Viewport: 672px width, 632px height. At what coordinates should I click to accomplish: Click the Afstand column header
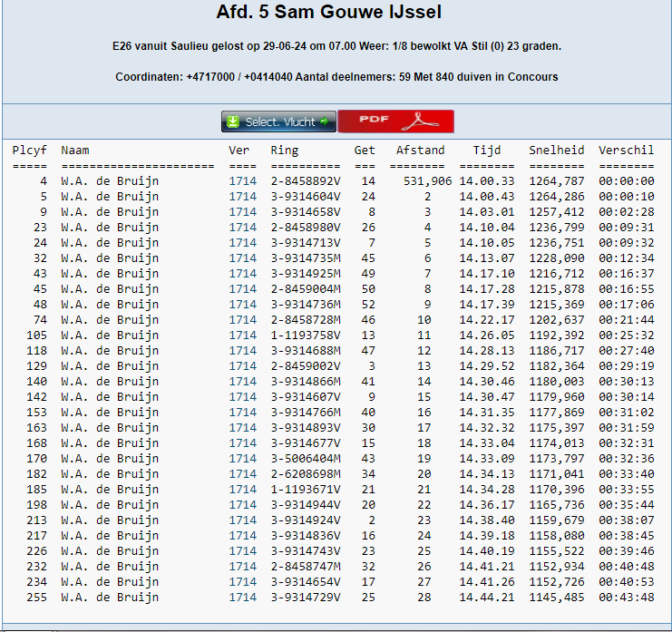coord(420,151)
